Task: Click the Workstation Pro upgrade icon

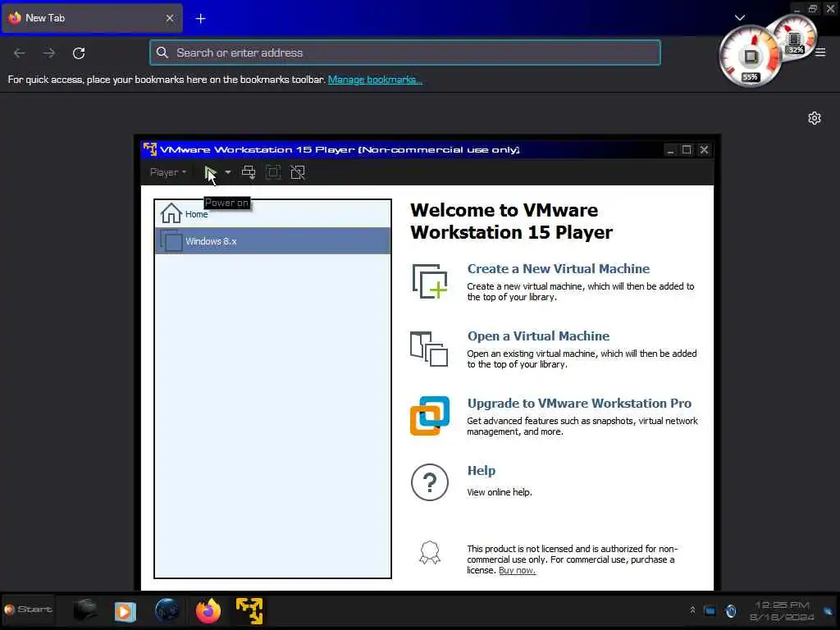Action: 430,416
